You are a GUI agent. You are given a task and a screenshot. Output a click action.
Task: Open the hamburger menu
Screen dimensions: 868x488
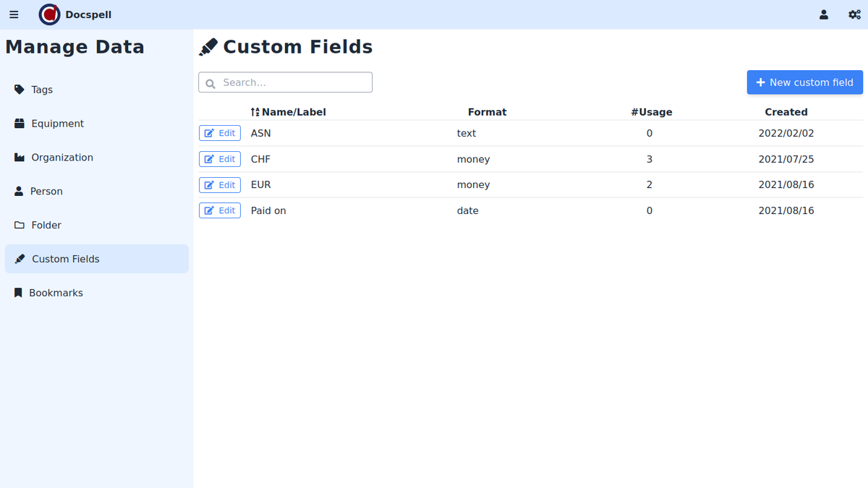[x=14, y=14]
